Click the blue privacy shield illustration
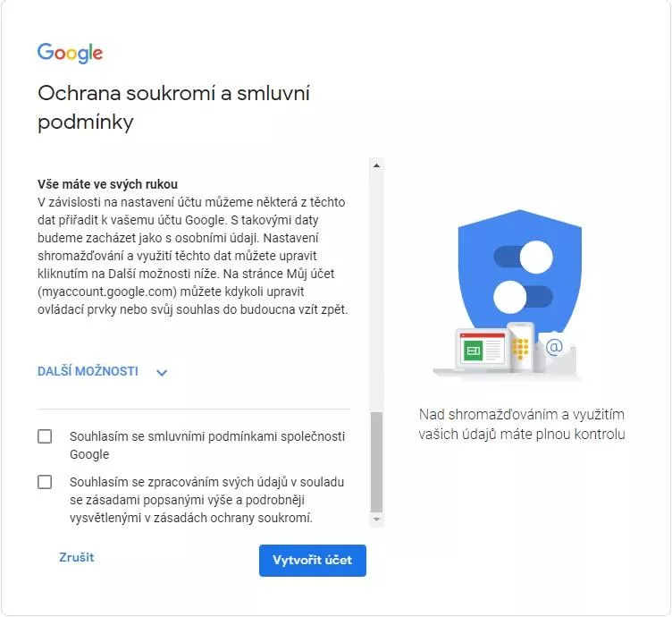This screenshot has width=672, height=617. [x=520, y=276]
